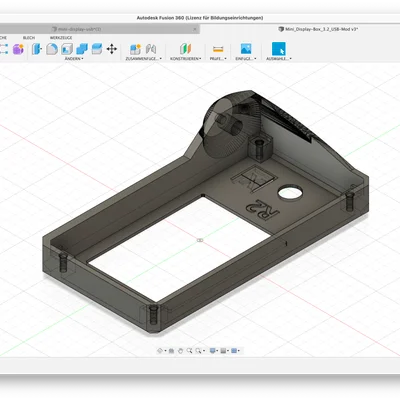400x400 pixels.
Task: Switch to the WERKZEUGE ribbon tab
Action: 61,38
